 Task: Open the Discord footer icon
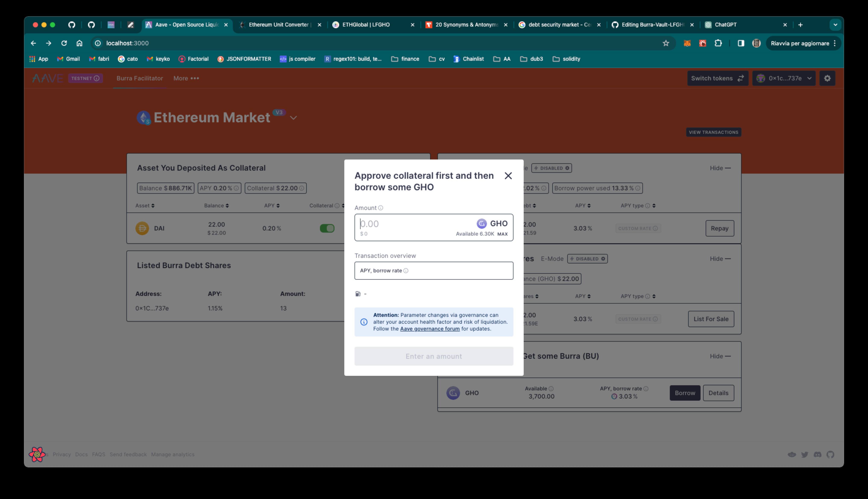817,455
